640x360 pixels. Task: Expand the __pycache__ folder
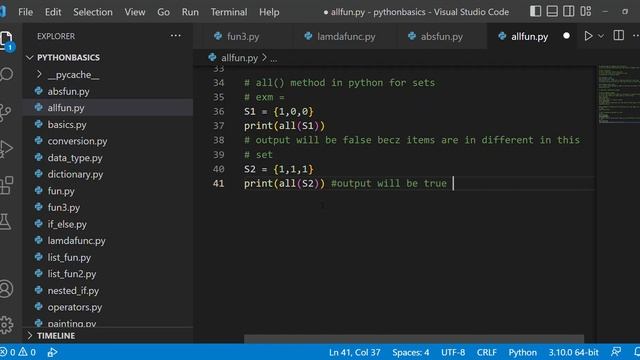pyautogui.click(x=73, y=75)
